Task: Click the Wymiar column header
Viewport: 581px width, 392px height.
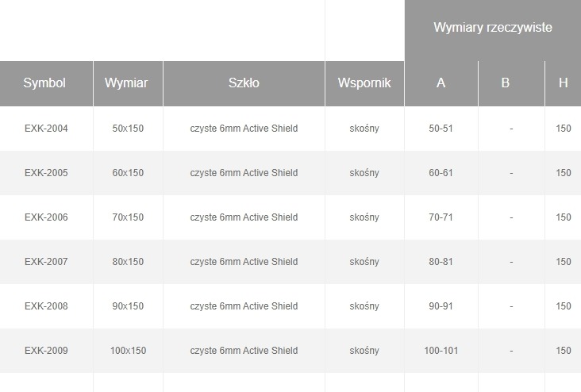Action: pyautogui.click(x=127, y=83)
